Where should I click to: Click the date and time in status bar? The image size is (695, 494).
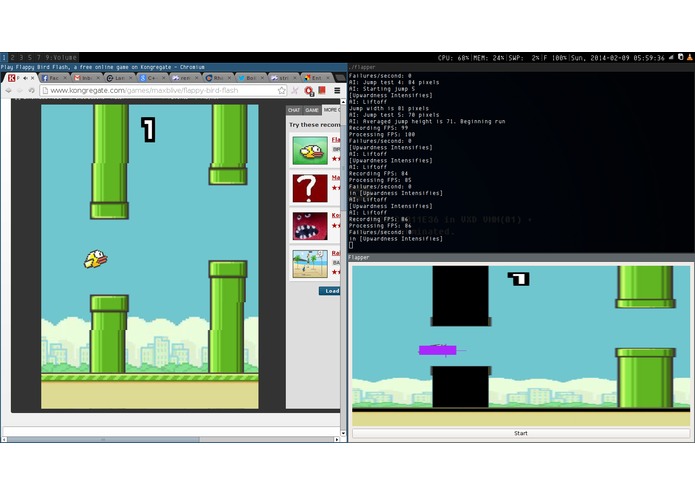617,58
